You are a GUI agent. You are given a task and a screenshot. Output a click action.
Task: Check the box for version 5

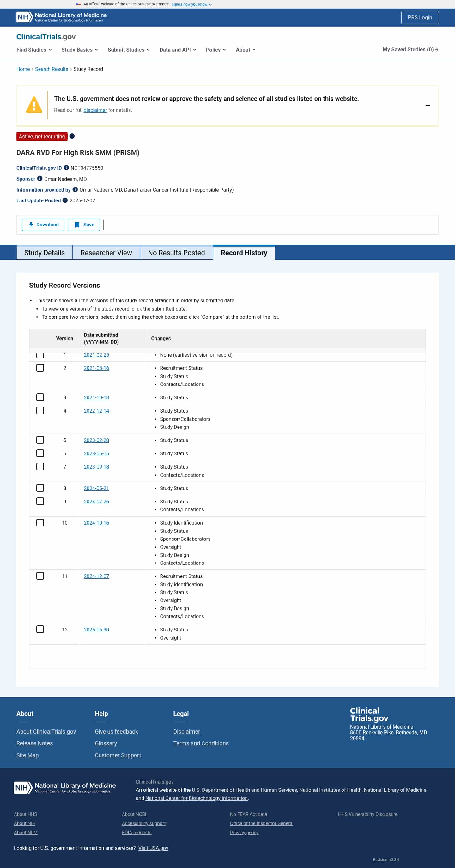point(40,440)
